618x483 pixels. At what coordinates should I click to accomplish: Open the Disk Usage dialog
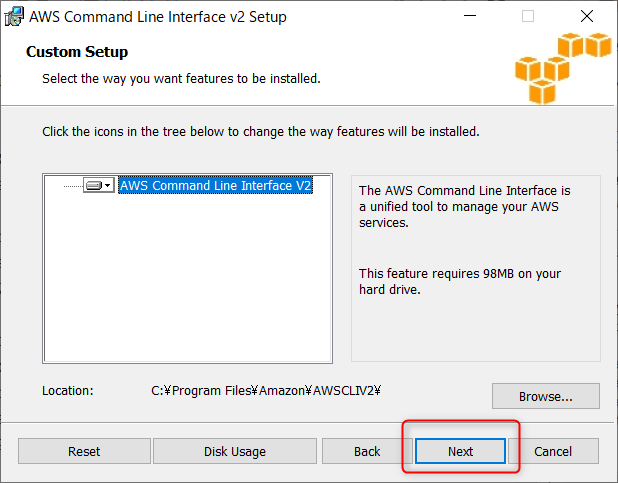(x=235, y=451)
